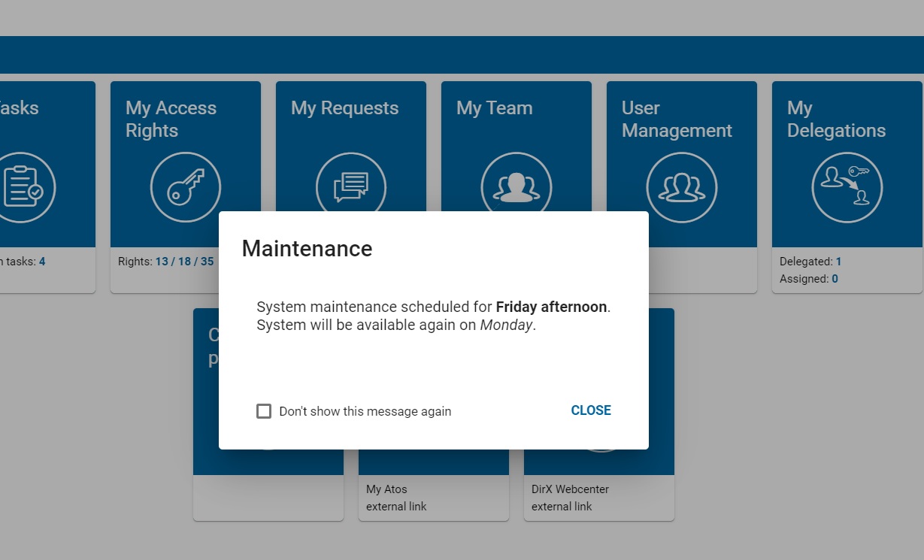Click the blue navigation bar at top
Screen dimensions: 924x560
tap(462, 54)
